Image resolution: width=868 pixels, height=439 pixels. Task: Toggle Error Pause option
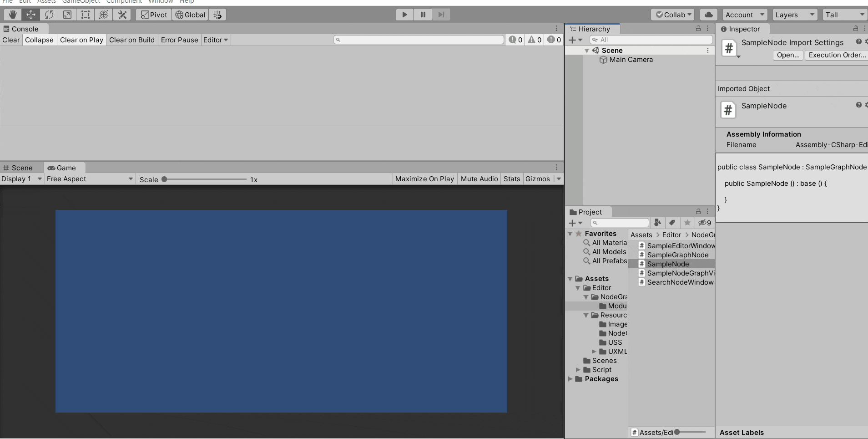pyautogui.click(x=179, y=40)
